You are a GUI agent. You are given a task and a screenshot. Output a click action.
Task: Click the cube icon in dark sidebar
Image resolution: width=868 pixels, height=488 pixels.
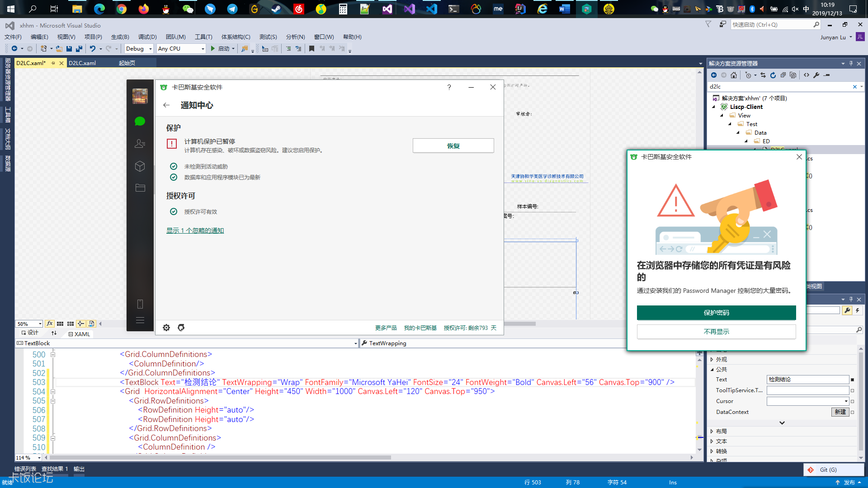140,166
